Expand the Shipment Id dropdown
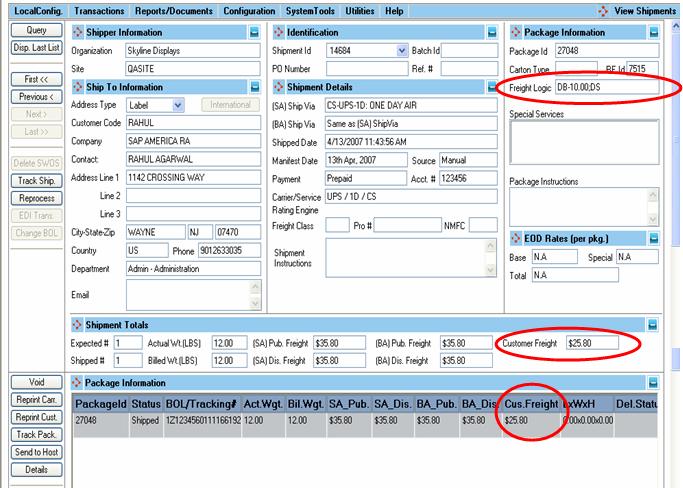This screenshot has height=488, width=683. (x=402, y=50)
